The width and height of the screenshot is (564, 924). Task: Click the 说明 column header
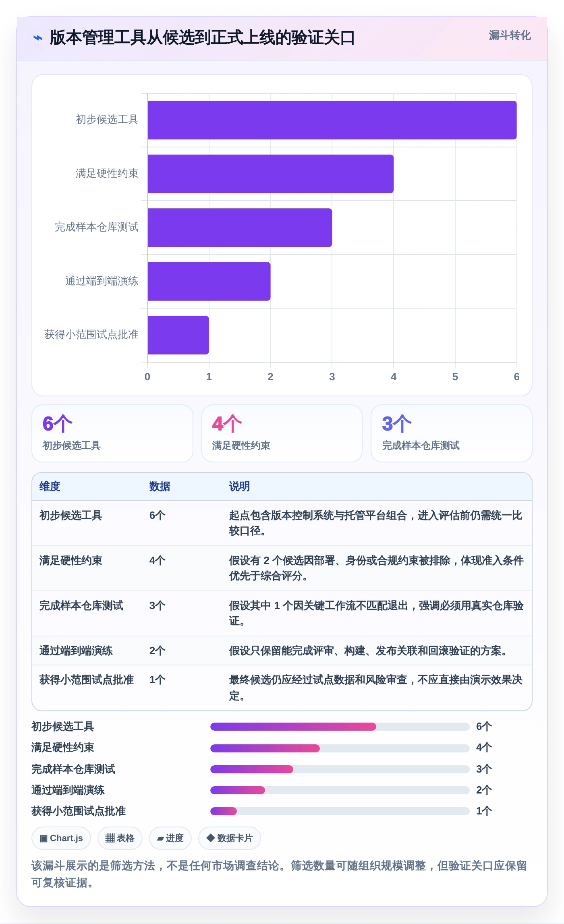(240, 487)
